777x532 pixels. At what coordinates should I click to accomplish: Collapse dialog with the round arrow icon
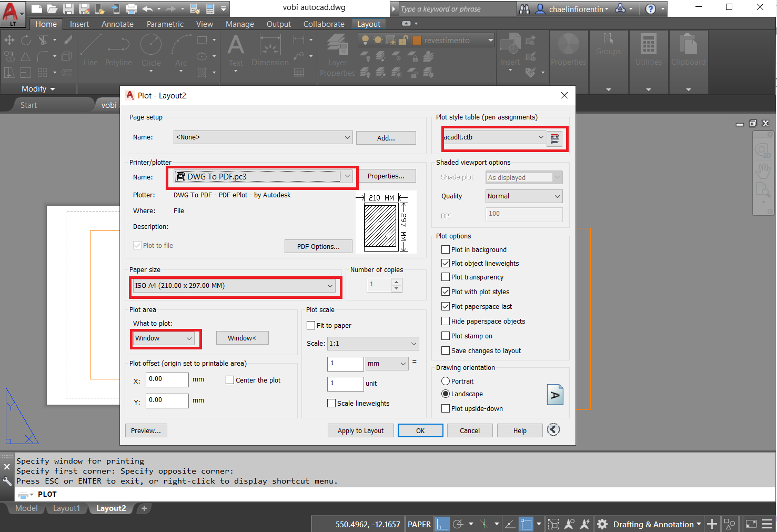coord(553,429)
